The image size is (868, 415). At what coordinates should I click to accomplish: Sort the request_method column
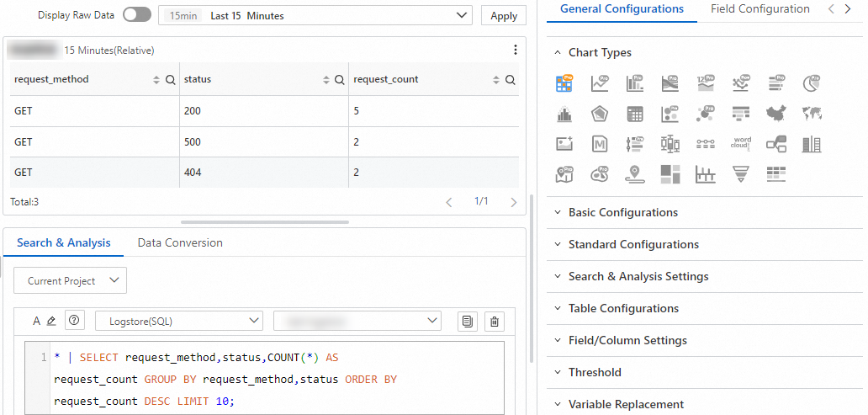click(x=156, y=80)
